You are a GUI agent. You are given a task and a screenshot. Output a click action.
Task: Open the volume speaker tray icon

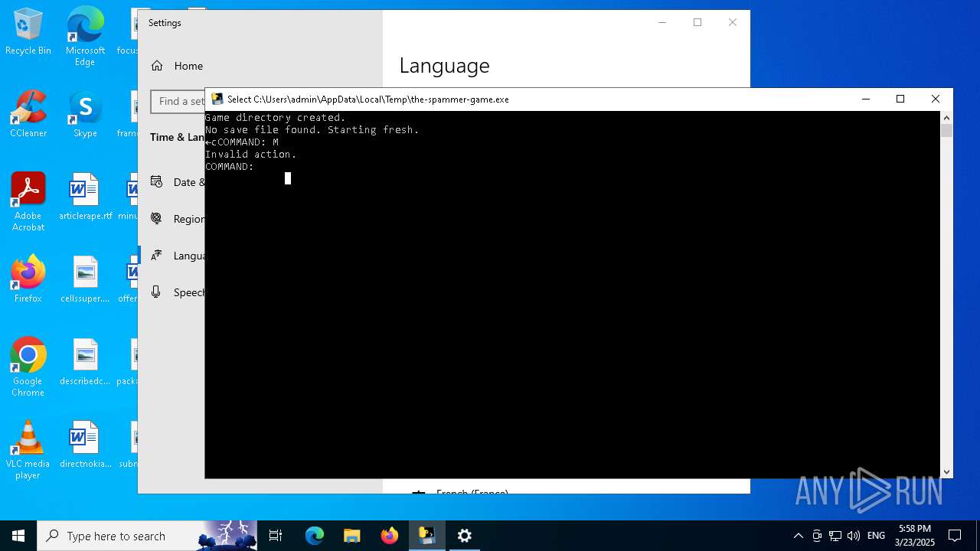(x=854, y=536)
